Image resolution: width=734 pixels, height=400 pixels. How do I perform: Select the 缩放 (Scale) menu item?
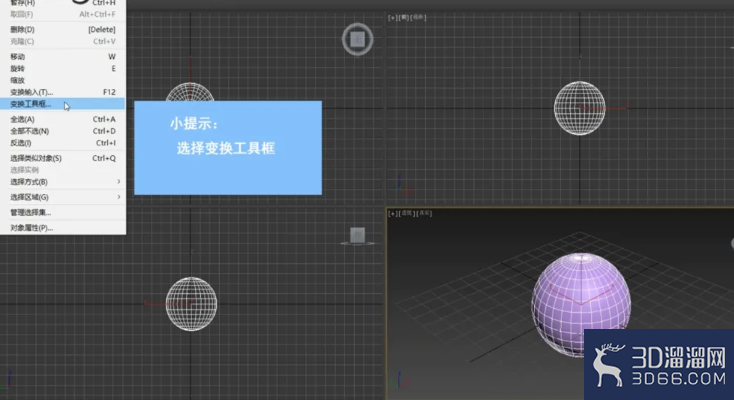[63, 80]
